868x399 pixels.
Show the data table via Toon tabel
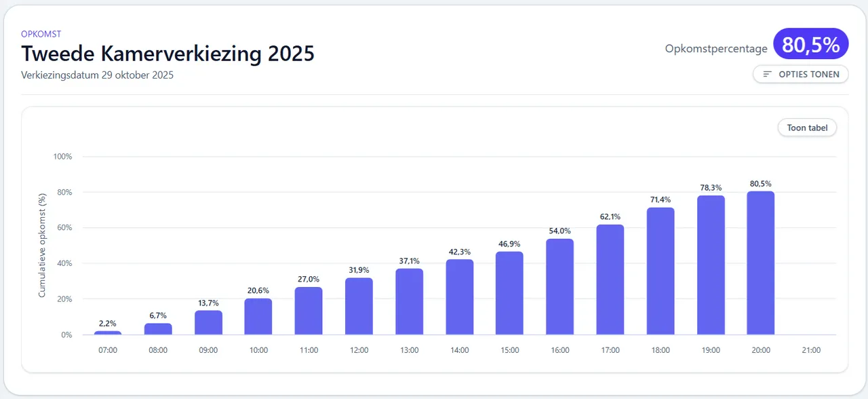coord(807,128)
